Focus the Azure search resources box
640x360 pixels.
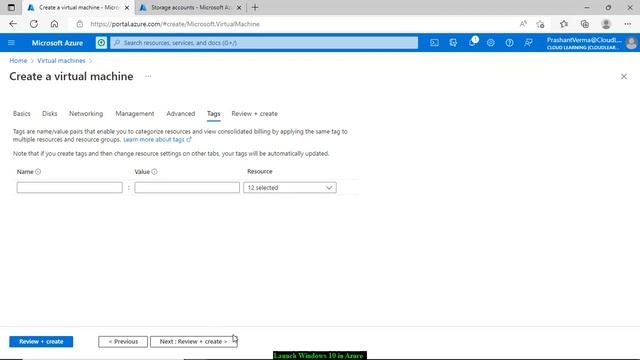pyautogui.click(x=264, y=43)
